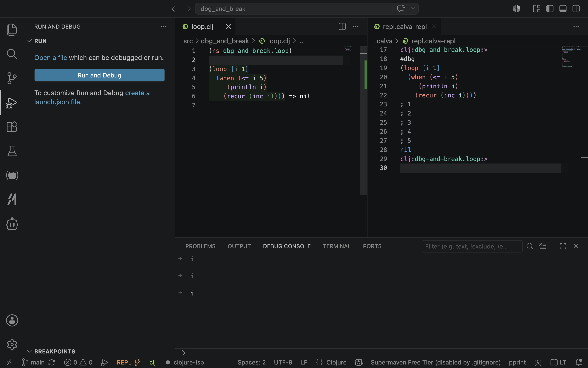This screenshot has height=368, width=588.
Task: Go forward with the right arrow
Action: click(188, 9)
